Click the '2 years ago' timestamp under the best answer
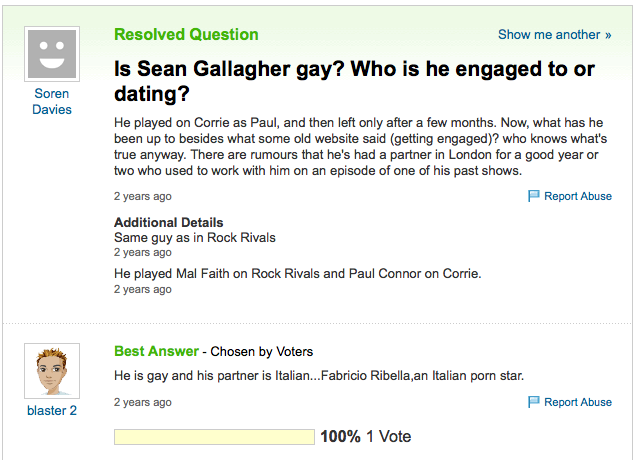634x460 pixels. coord(142,402)
